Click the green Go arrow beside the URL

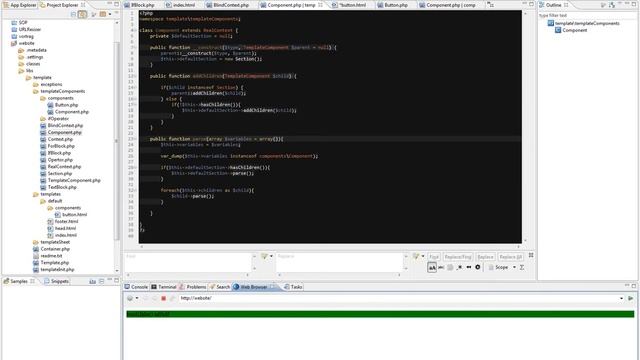631,298
